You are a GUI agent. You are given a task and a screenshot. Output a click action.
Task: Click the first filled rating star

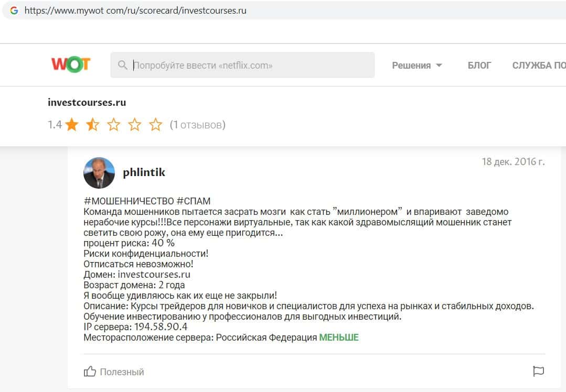72,125
